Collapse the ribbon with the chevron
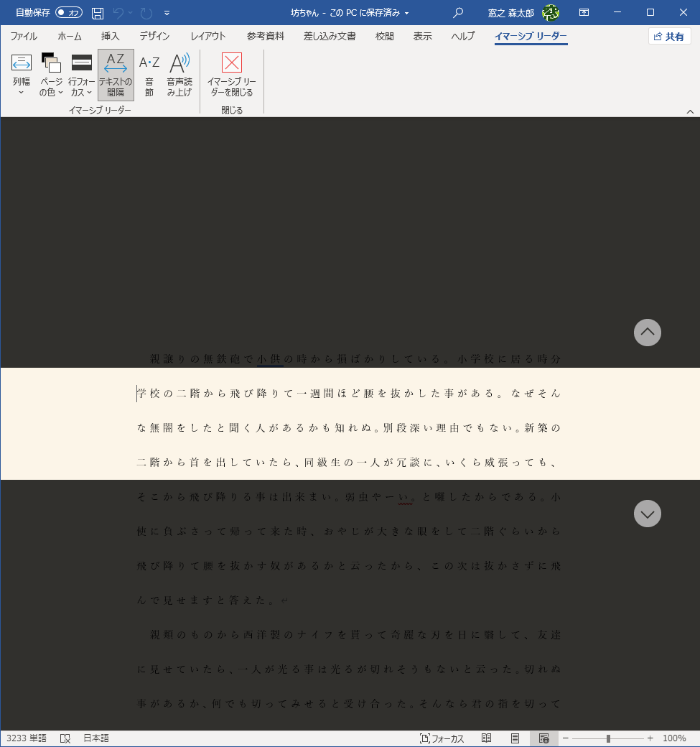The width and height of the screenshot is (700, 747). [x=690, y=111]
